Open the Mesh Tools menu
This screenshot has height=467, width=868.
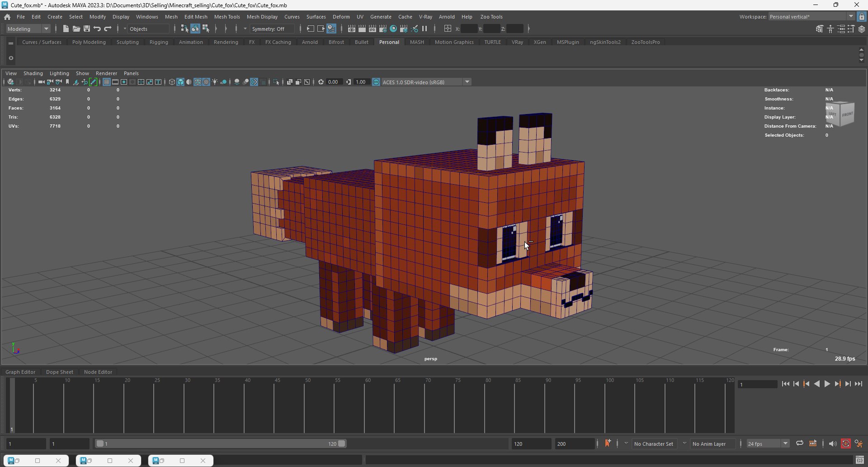(x=227, y=17)
